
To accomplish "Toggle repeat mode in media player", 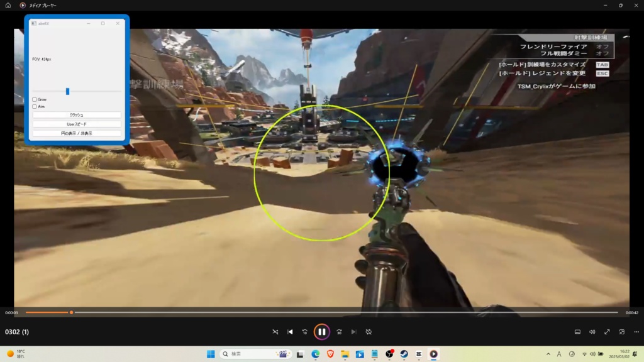I will pyautogui.click(x=369, y=332).
